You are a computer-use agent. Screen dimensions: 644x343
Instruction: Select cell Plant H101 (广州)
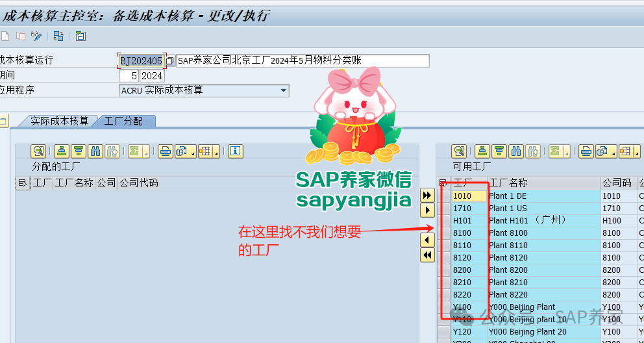544,221
